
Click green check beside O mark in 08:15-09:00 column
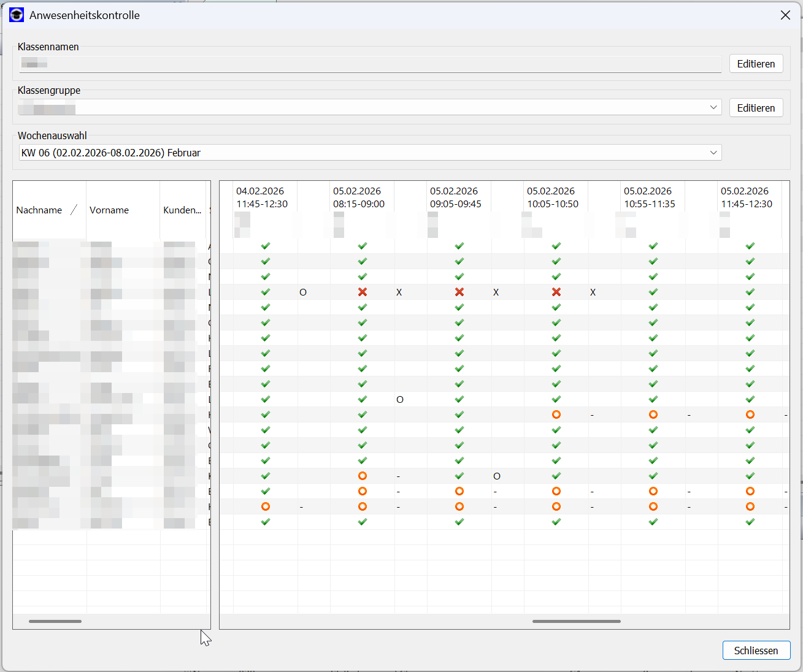(x=363, y=399)
